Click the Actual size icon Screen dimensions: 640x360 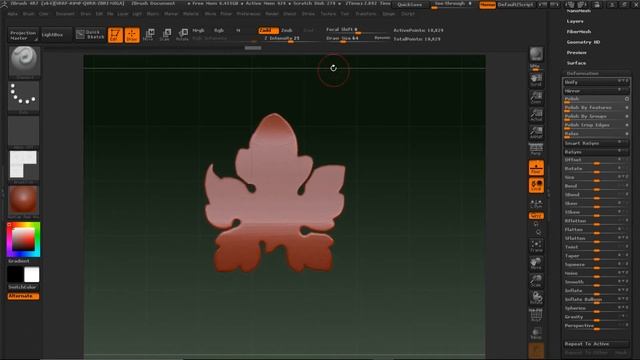click(536, 115)
